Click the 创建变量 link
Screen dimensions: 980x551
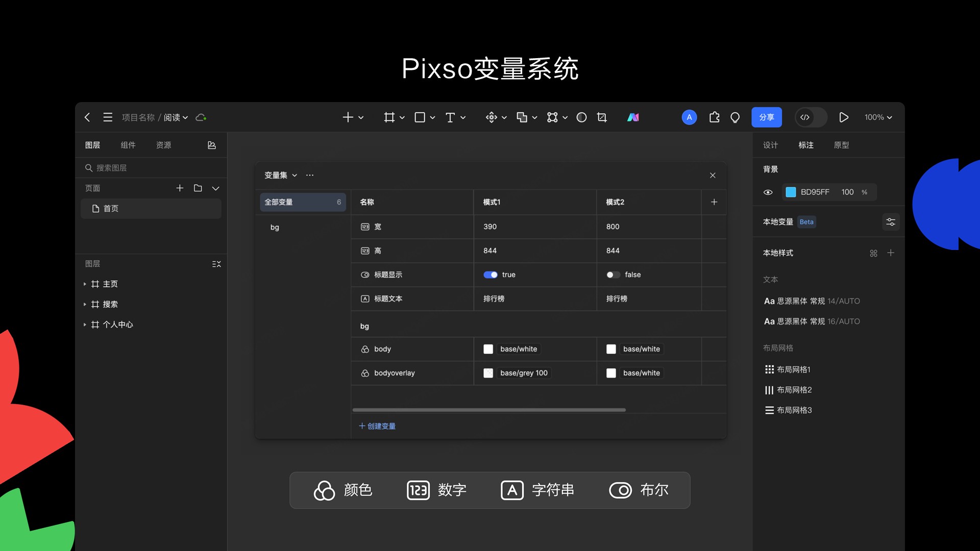(x=377, y=426)
